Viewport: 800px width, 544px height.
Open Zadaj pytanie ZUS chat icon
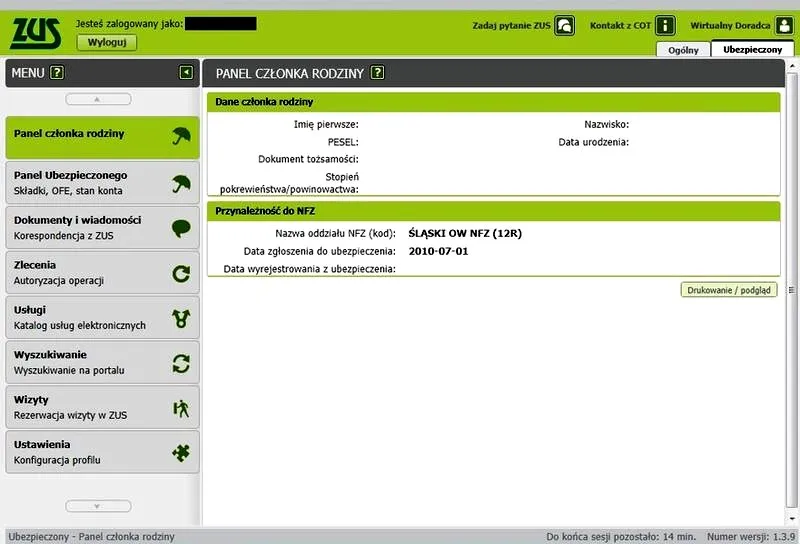(x=565, y=26)
